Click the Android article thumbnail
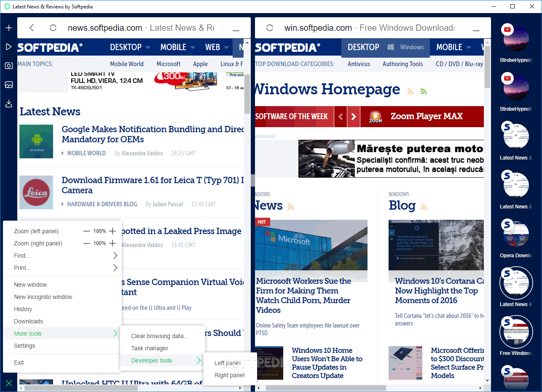This screenshot has width=542, height=392. 36,141
